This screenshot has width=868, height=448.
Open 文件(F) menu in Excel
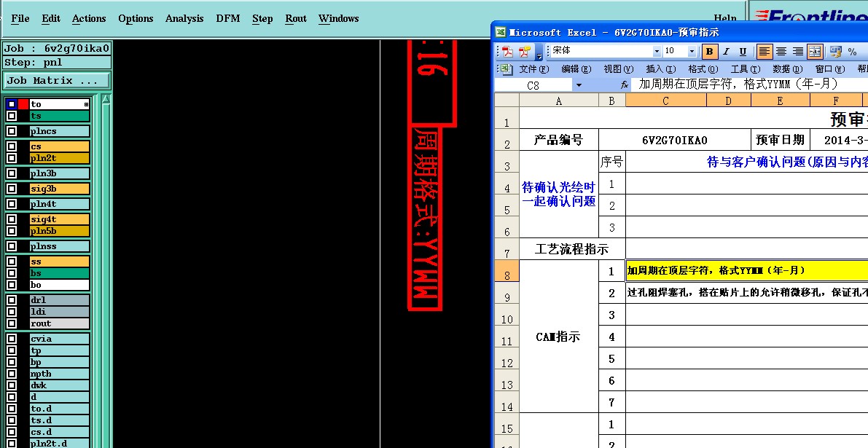coord(533,69)
